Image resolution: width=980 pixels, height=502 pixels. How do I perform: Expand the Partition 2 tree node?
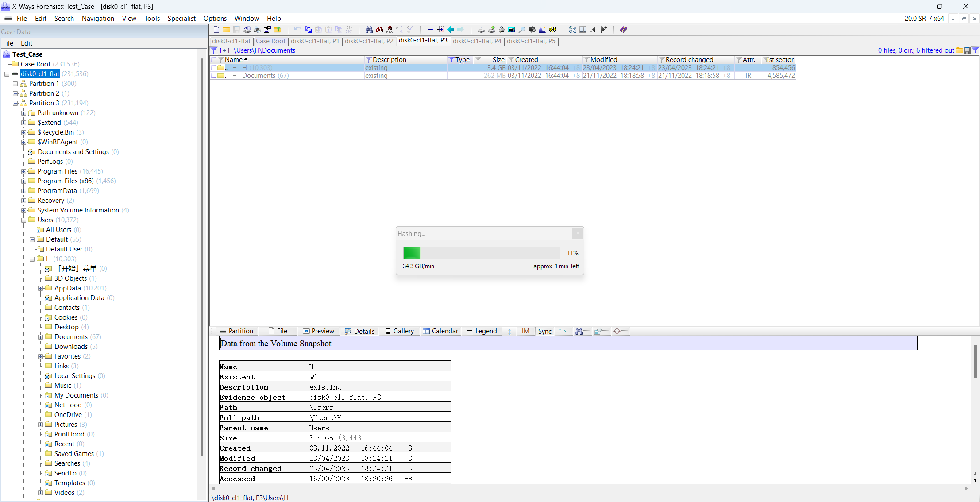coord(15,93)
